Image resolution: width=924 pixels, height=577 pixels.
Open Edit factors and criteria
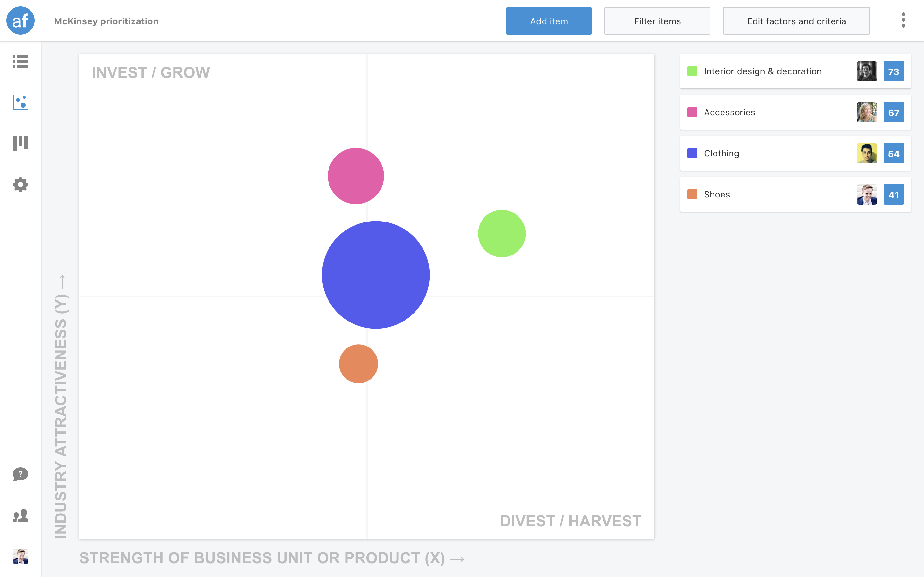(x=796, y=21)
